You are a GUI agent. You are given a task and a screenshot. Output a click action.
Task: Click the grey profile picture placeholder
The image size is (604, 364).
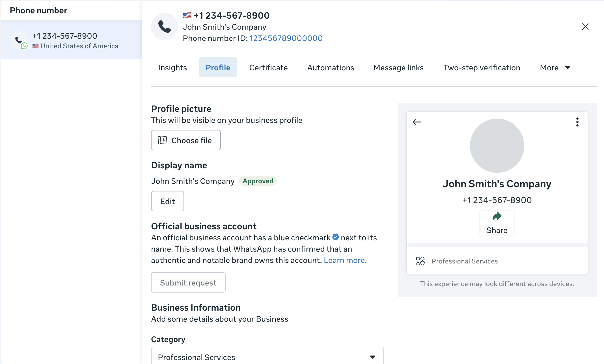(x=497, y=146)
